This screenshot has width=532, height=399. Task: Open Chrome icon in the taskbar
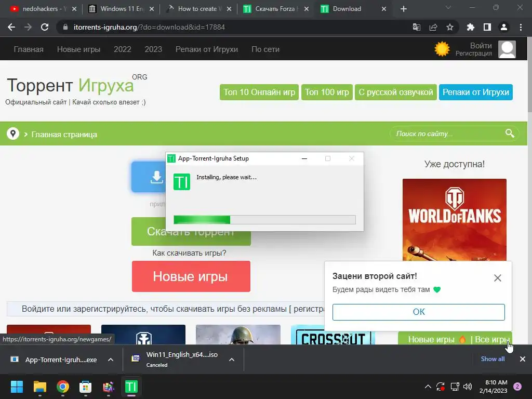pos(63,387)
